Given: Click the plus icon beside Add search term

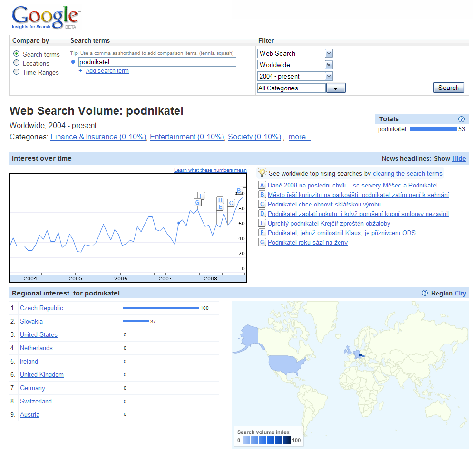Looking at the screenshot, I should [80, 71].
